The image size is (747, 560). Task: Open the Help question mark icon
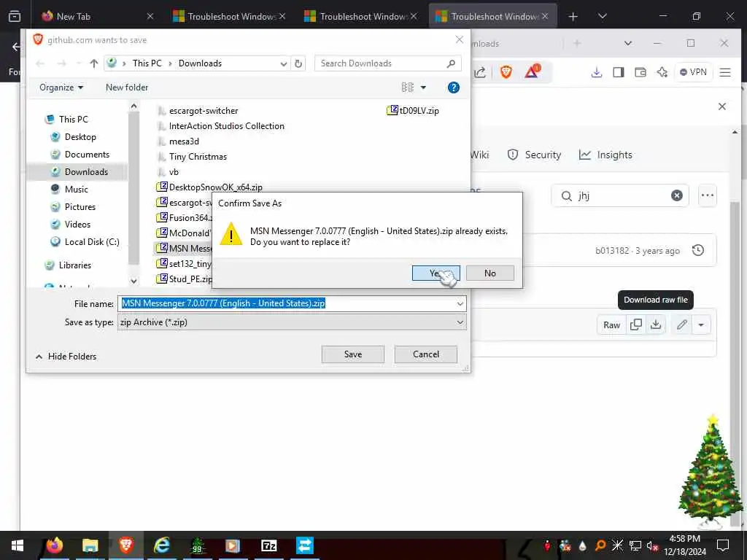(x=454, y=87)
